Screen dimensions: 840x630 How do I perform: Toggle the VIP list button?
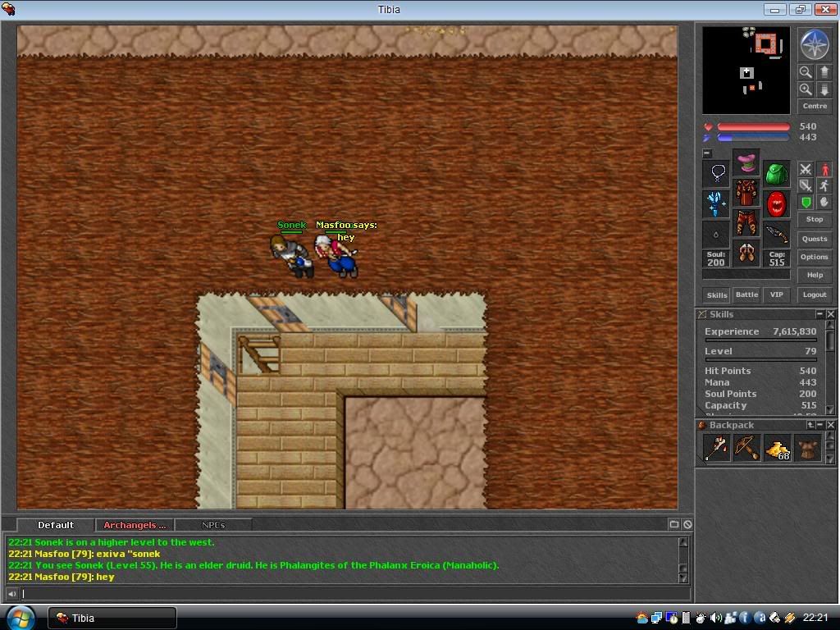[x=777, y=294]
